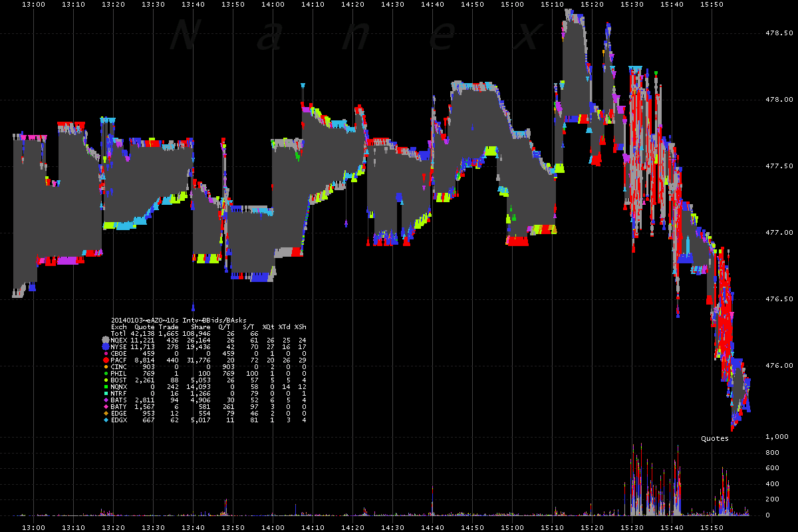The width and height of the screenshot is (798, 532).
Task: Click the 15:30 label on top time axis
Action: point(632,4)
